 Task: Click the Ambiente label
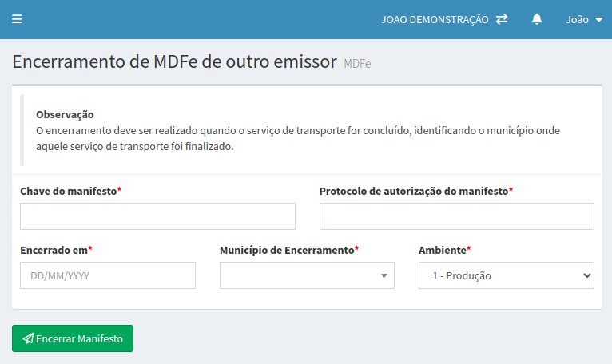coord(443,250)
